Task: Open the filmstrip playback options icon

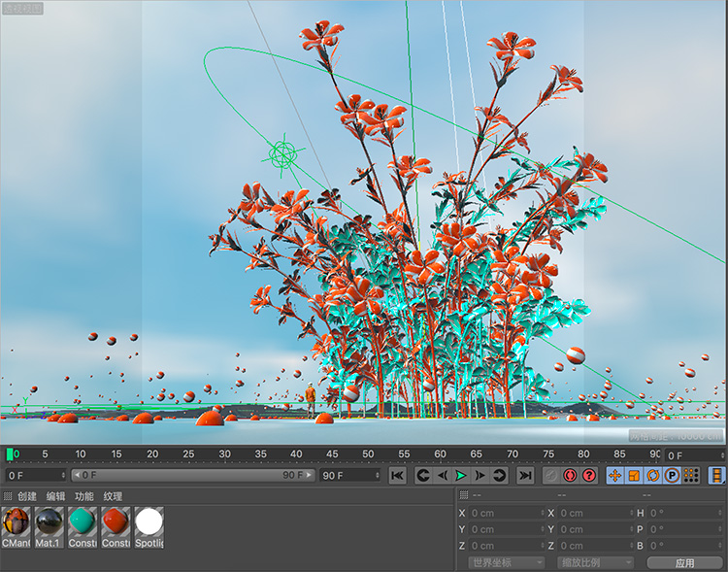Action: pos(717,475)
